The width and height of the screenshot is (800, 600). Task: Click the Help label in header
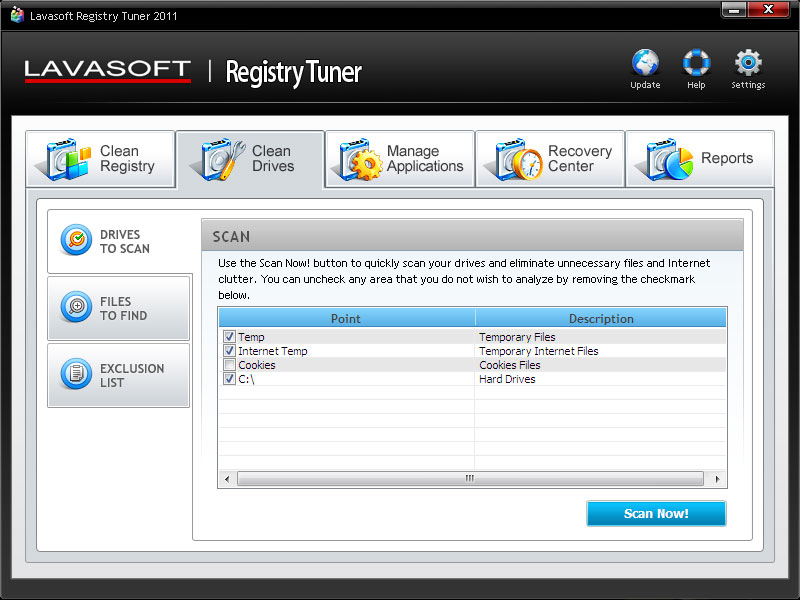click(696, 85)
